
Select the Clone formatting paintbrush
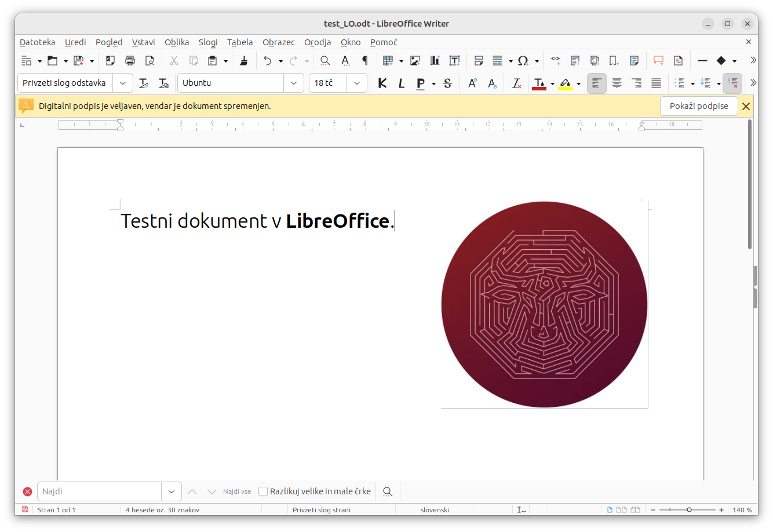pyautogui.click(x=244, y=60)
